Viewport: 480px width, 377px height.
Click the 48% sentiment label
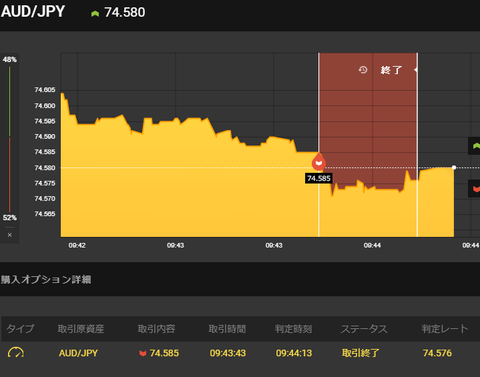(10, 60)
